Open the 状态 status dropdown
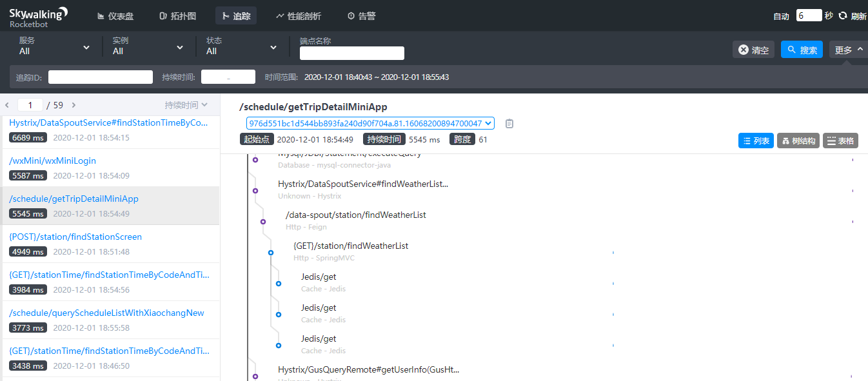 pos(241,46)
